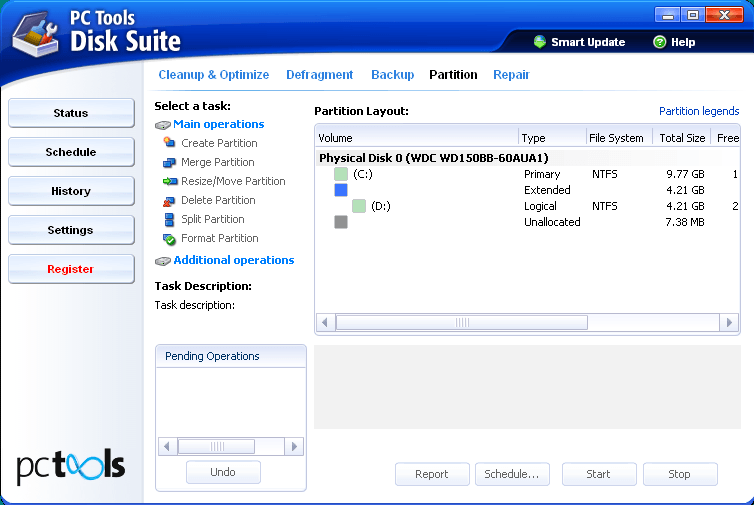Choose the Format Partition task
This screenshot has width=754, height=505.
point(220,238)
